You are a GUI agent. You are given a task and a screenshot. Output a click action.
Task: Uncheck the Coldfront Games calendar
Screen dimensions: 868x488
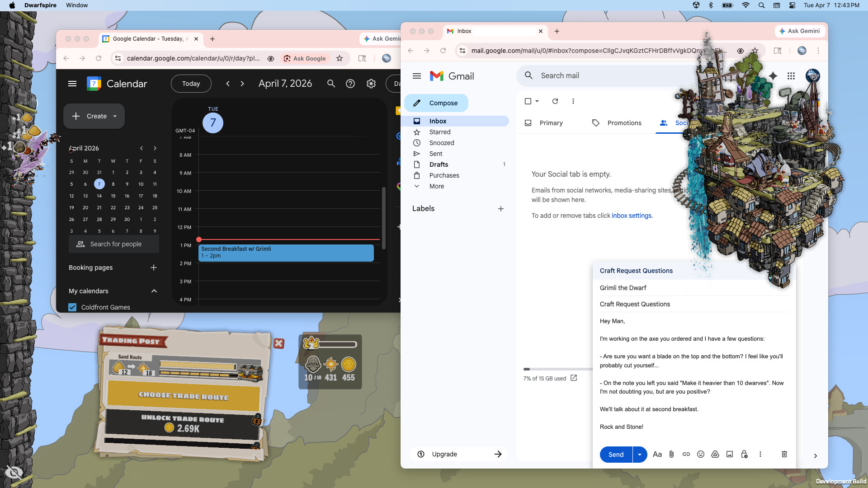[x=72, y=307]
